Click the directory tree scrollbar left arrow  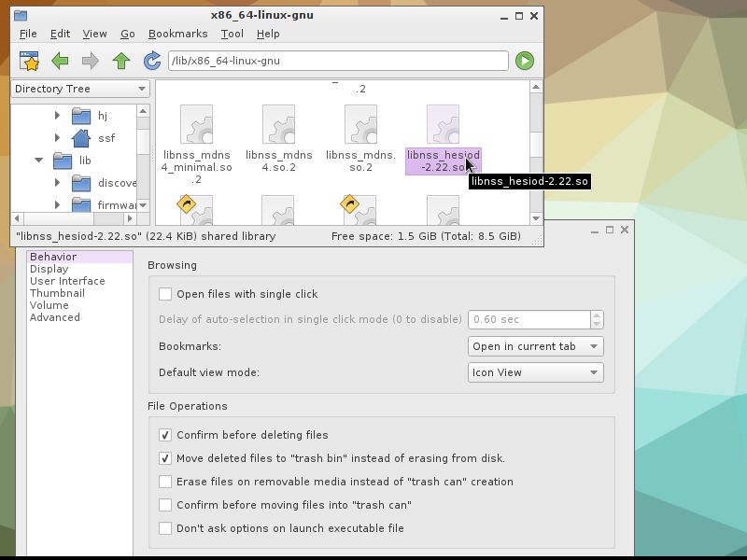click(17, 218)
